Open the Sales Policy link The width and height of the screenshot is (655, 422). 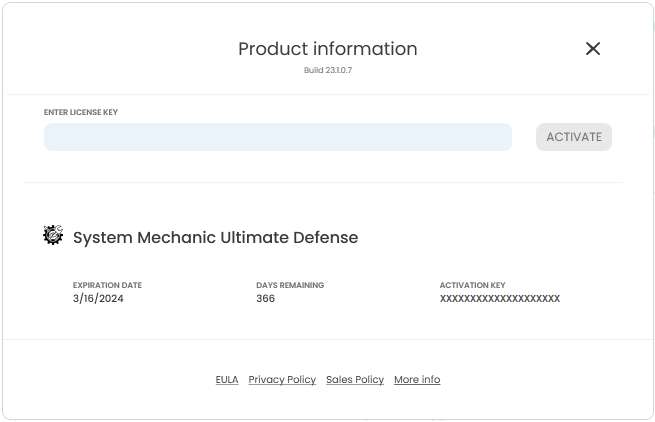point(355,379)
